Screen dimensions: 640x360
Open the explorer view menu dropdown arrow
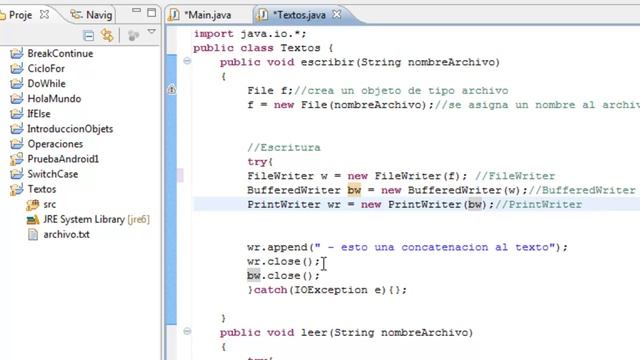pyautogui.click(x=151, y=31)
